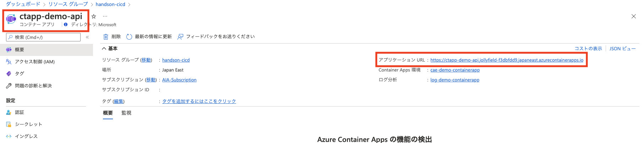Click the JSON ビュー link
Image resolution: width=644 pixels, height=143 pixels.
(622, 48)
